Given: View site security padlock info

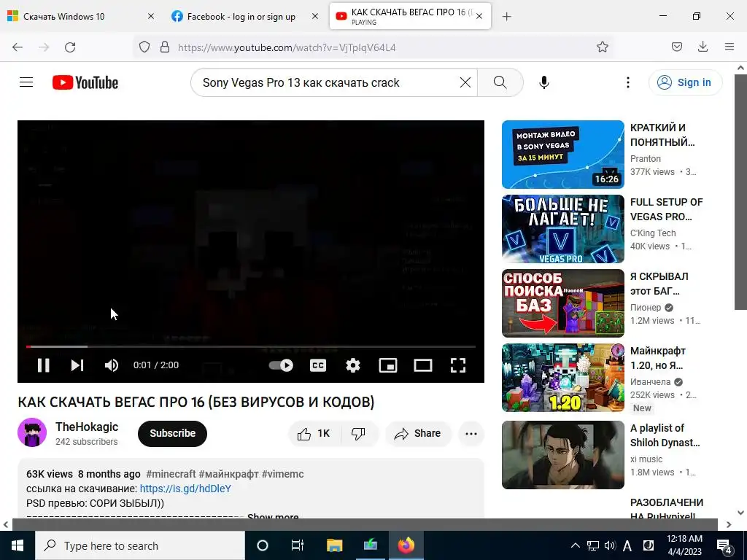Looking at the screenshot, I should pos(165,47).
